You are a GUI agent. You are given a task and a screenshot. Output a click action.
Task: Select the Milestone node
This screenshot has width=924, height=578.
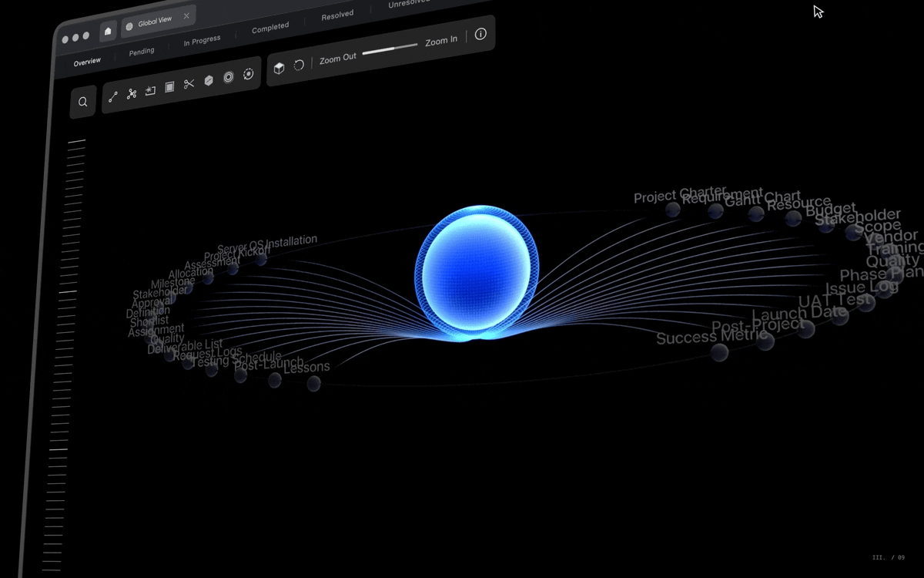(172, 283)
